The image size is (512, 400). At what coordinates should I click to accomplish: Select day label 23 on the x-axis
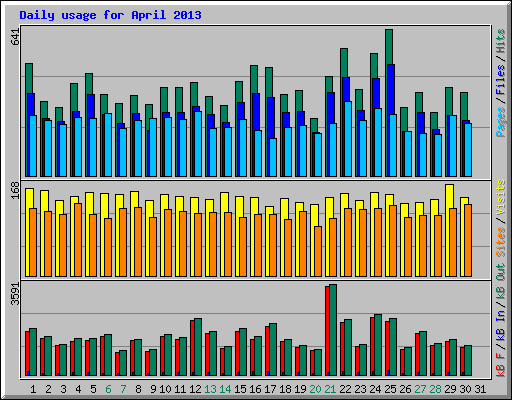[360, 389]
